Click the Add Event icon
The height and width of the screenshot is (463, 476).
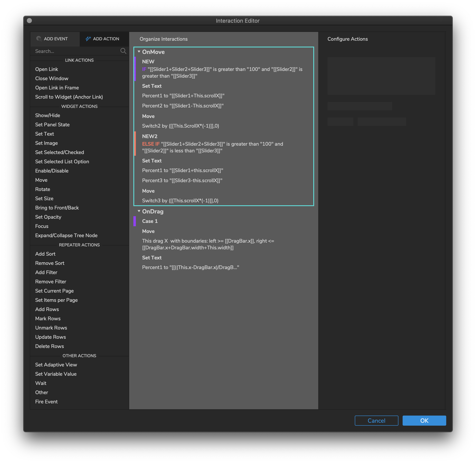pyautogui.click(x=39, y=39)
